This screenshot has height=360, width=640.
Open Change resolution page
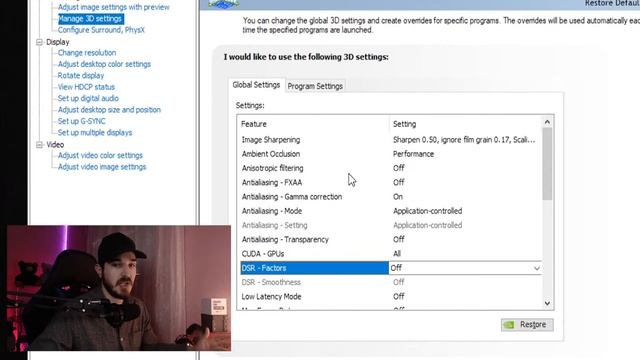(87, 53)
